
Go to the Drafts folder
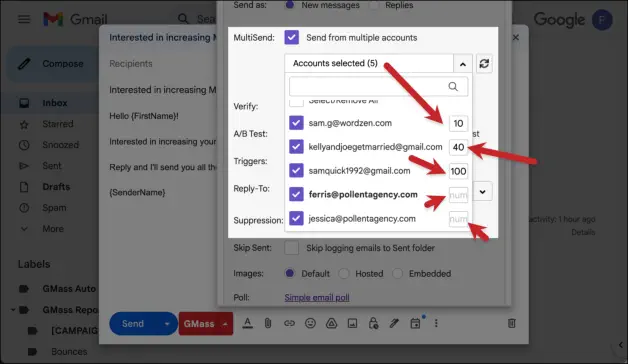pyautogui.click(x=56, y=187)
